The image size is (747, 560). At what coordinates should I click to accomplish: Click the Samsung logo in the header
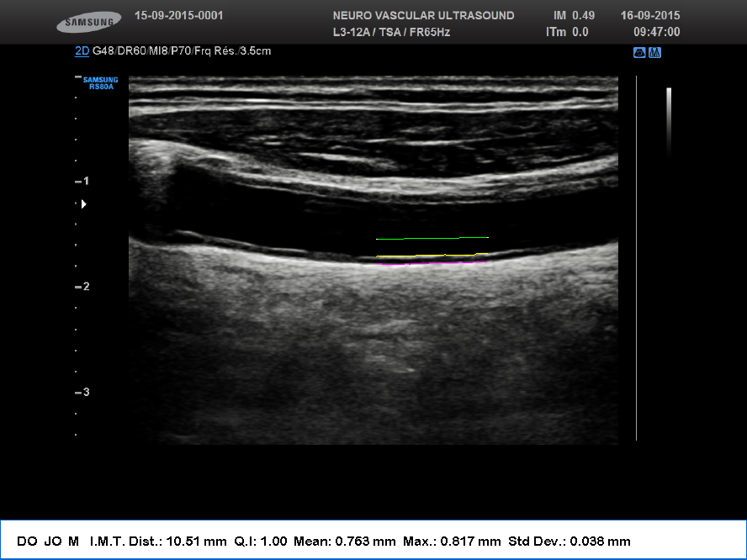(x=88, y=24)
